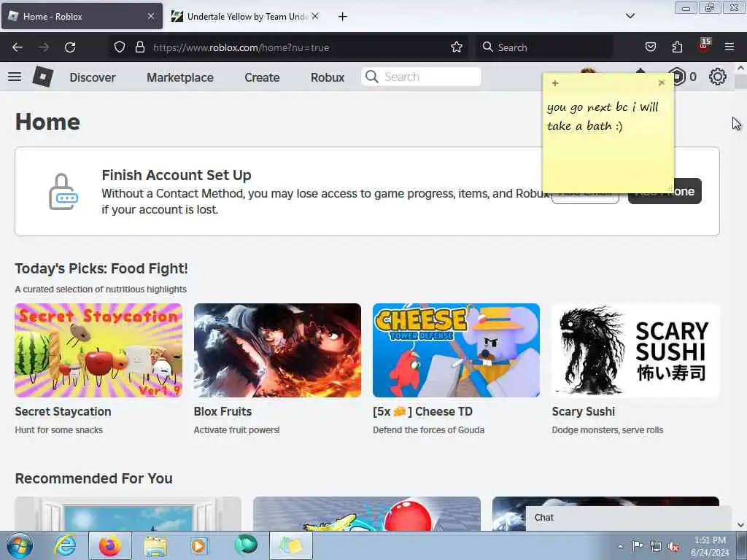Click the green round taskbar icon
The height and width of the screenshot is (560, 747).
point(246,545)
